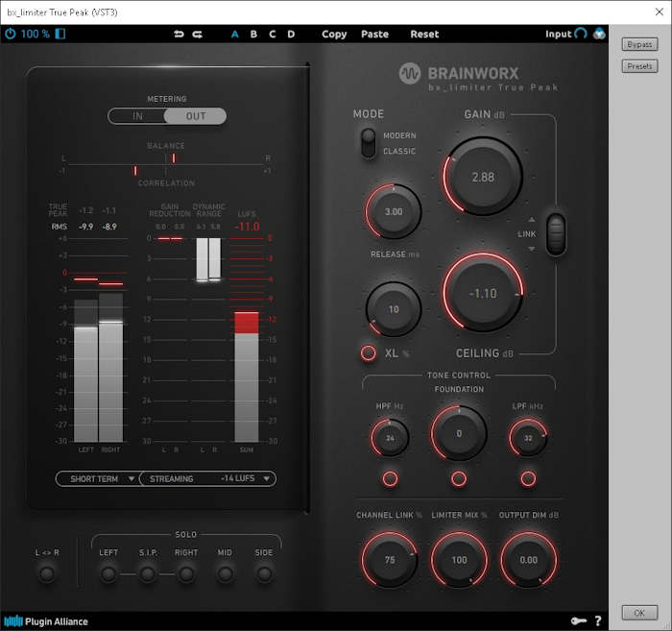Solo the Mid signal

225,573
